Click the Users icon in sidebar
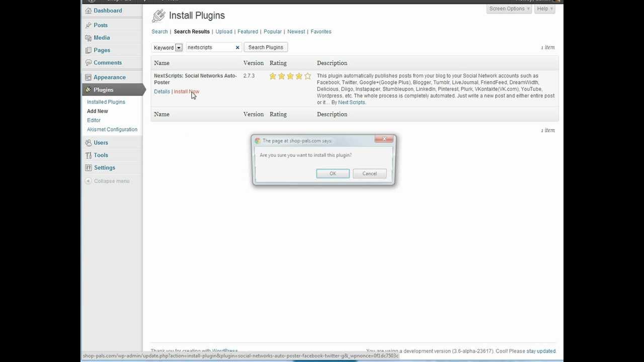Screen dimensions: 644x362 click(89, 143)
